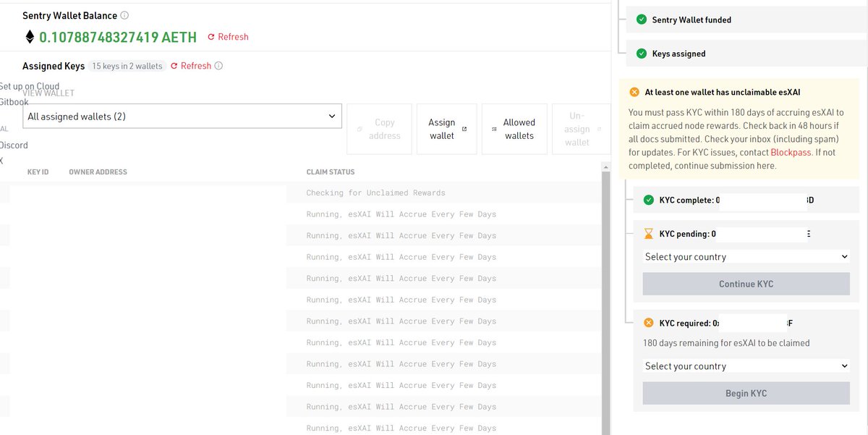This screenshot has height=435, width=868.
Task: Click the Sentry Wallet funded step
Action: coord(747,20)
